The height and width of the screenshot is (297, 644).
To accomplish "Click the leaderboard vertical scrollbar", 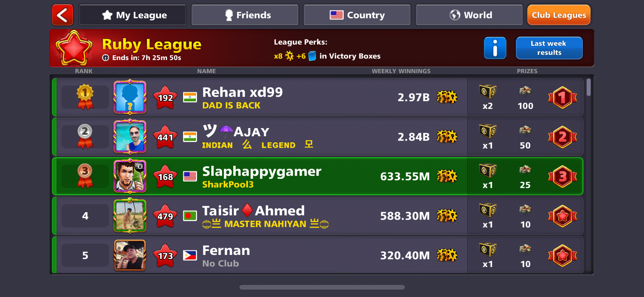I will [588, 87].
